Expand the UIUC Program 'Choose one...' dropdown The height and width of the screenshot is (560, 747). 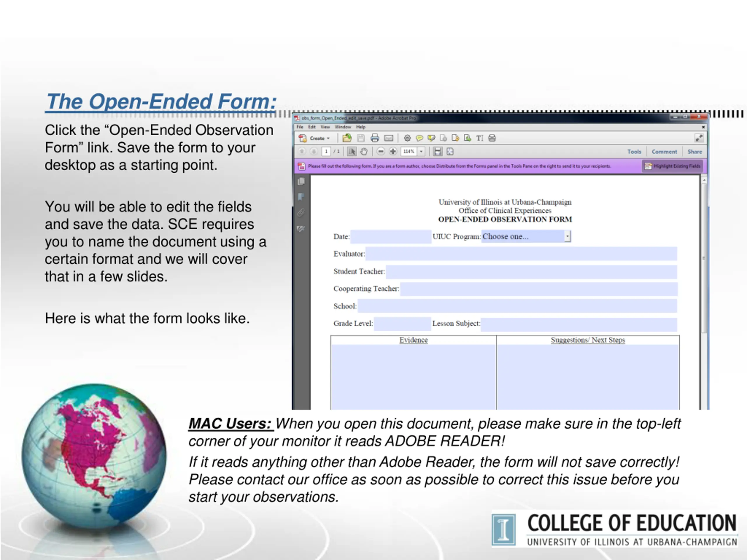tap(567, 236)
